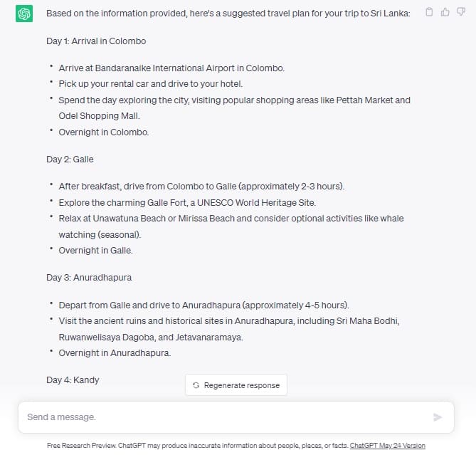The width and height of the screenshot is (476, 455).
Task: Click the Free Research Preview disclaimer text
Action: (198, 446)
